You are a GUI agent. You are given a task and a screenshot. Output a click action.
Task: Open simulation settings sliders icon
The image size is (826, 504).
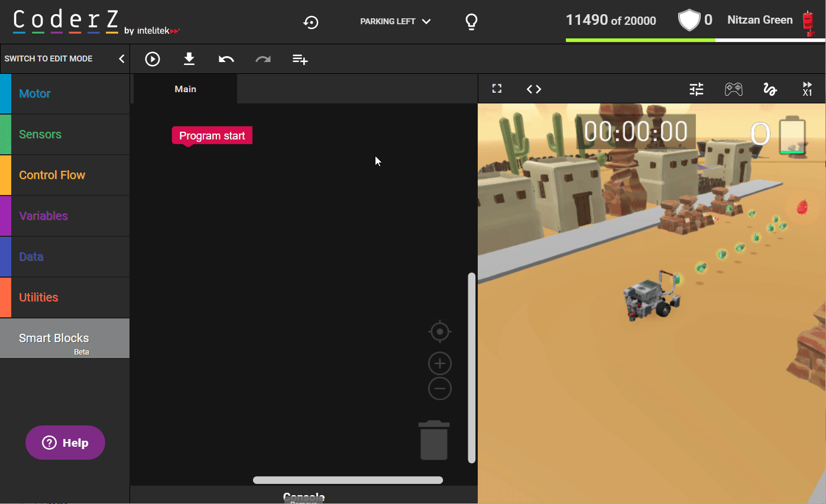click(x=697, y=89)
